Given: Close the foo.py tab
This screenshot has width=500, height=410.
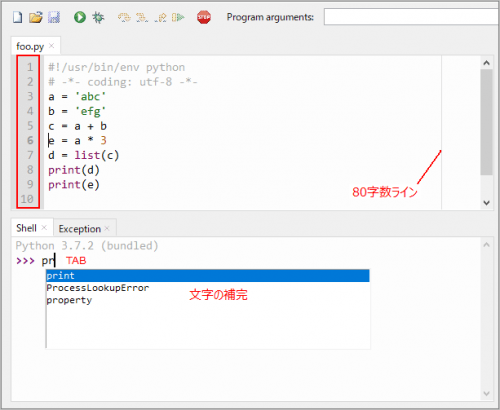Looking at the screenshot, I should click(52, 46).
